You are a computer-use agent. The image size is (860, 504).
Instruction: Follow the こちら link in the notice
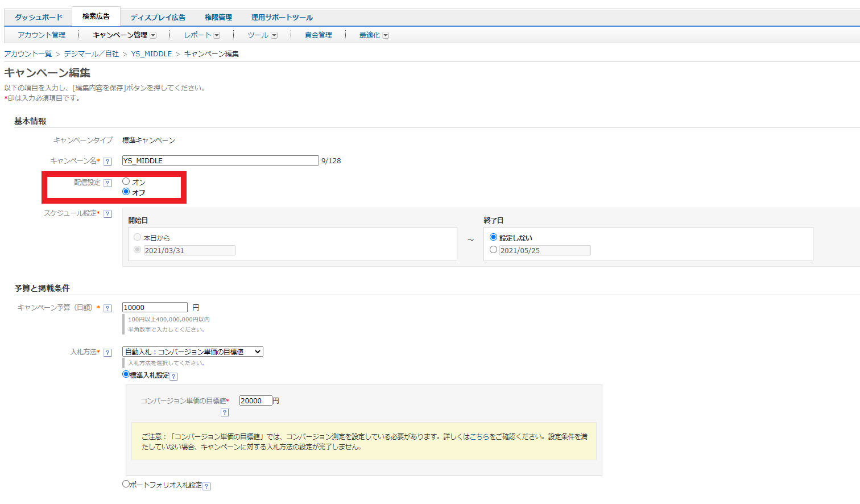click(481, 437)
